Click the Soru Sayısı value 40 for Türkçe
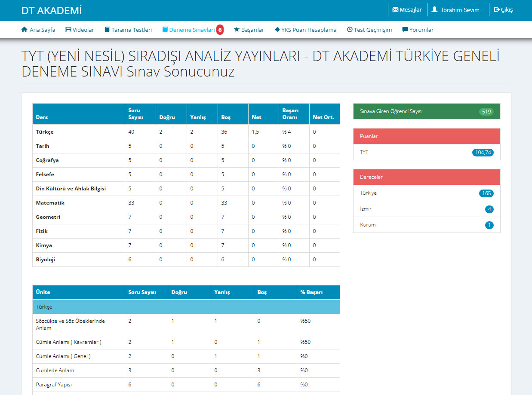532x395 pixels. (132, 132)
